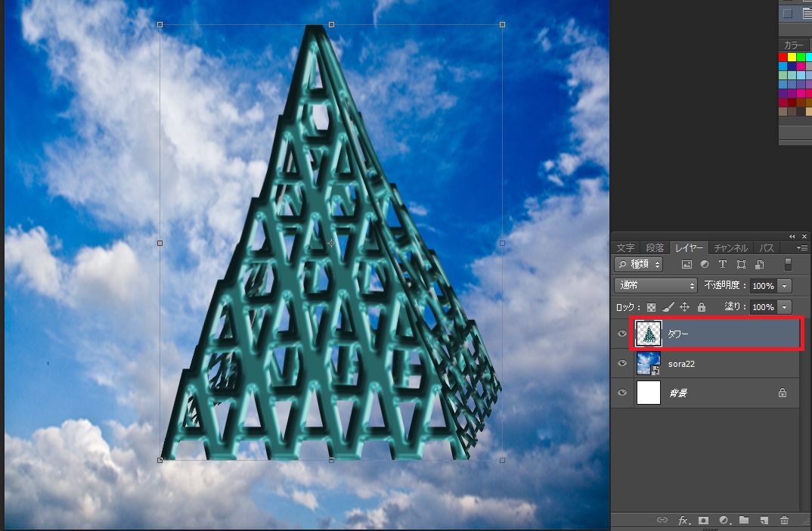Open the 不透明度 opacity slider arrow
The image size is (812, 531).
(784, 286)
